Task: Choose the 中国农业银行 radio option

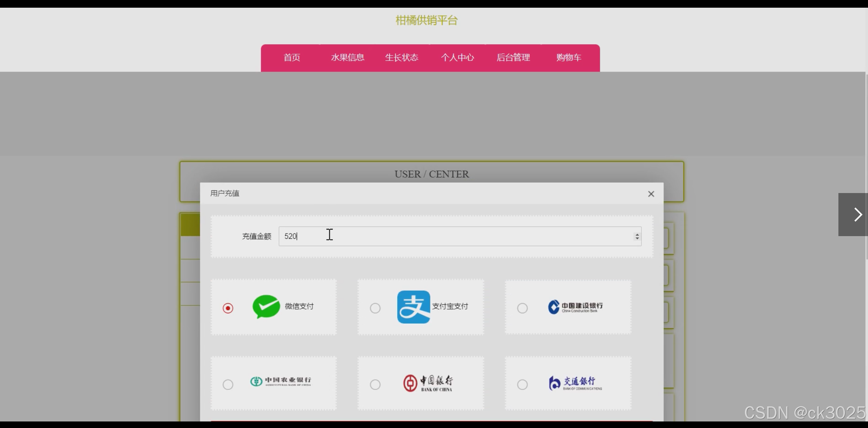Action: coord(228,385)
